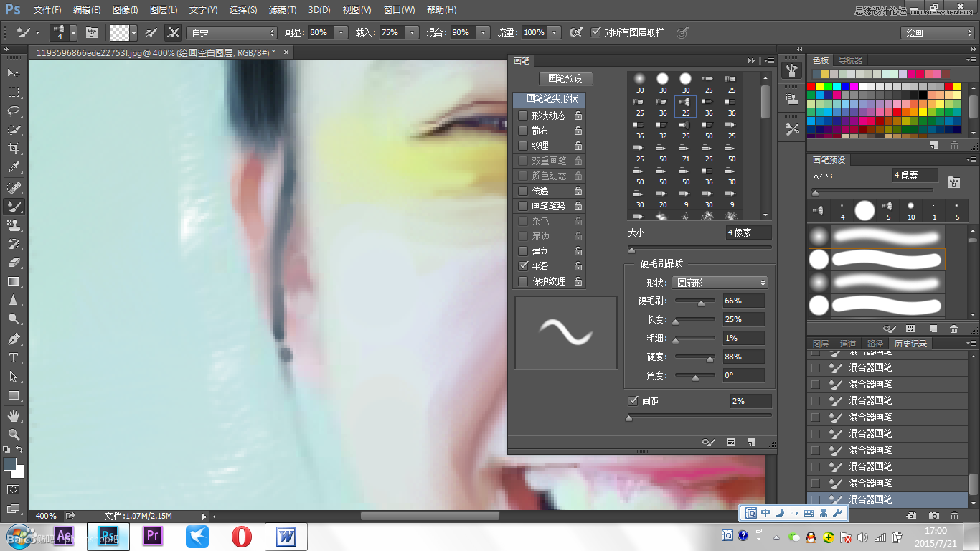980x551 pixels.
Task: Open the 圆扇形 shape dropdown
Action: pos(720,282)
